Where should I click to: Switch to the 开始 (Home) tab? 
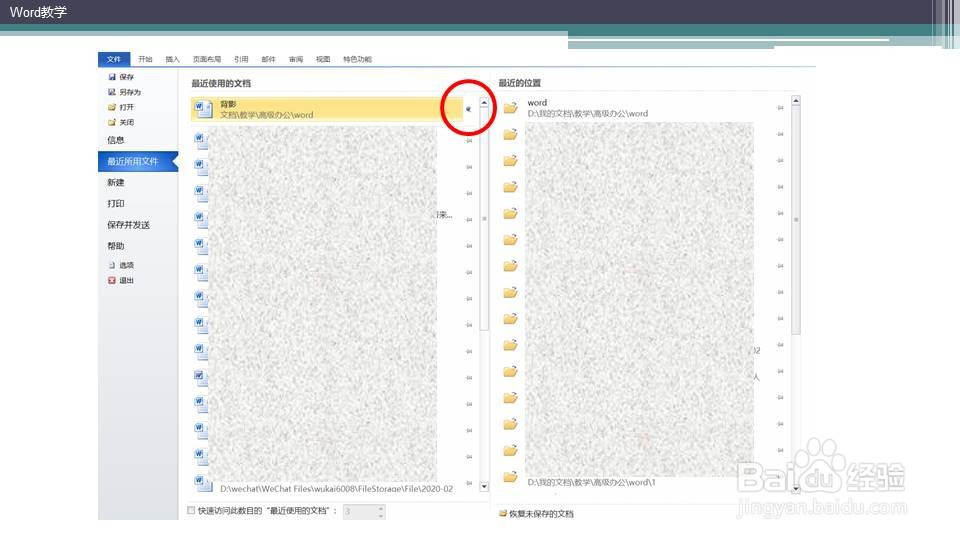(x=145, y=59)
